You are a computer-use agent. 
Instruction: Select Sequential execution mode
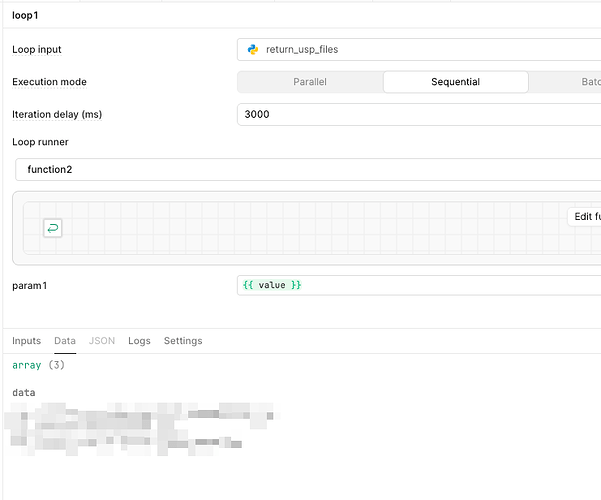coord(455,82)
